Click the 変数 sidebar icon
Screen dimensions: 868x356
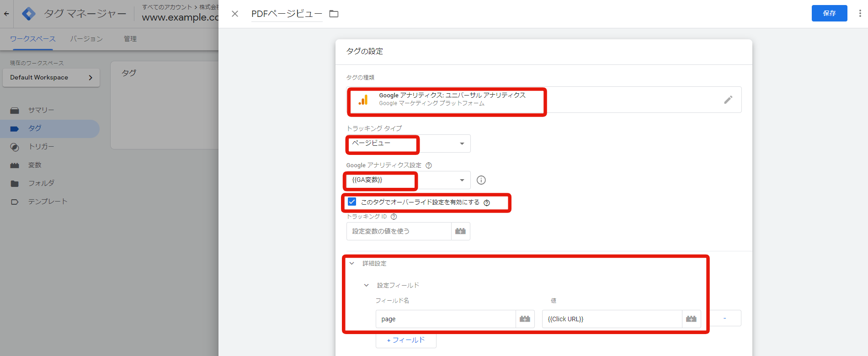pyautogui.click(x=15, y=165)
